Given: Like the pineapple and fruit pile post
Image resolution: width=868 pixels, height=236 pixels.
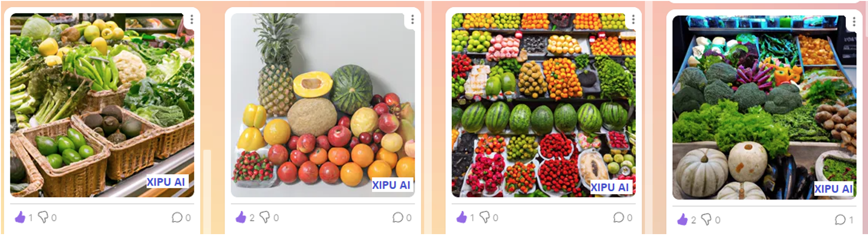Looking at the screenshot, I should point(240,217).
